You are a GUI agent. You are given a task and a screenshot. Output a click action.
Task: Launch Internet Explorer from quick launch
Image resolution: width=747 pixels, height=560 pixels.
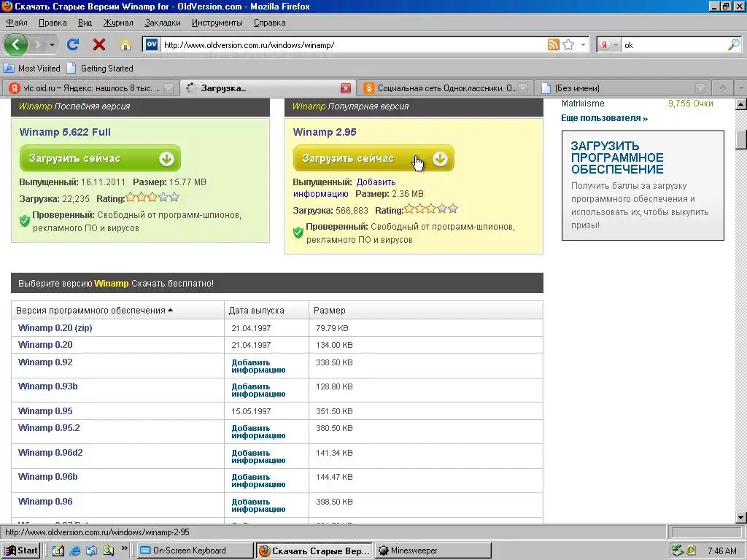pyautogui.click(x=75, y=551)
